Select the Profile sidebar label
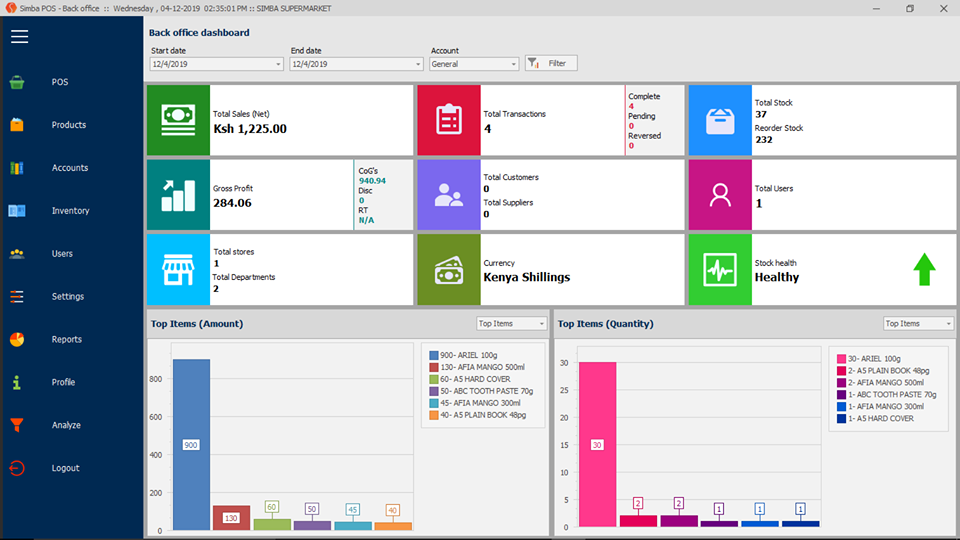The image size is (960, 540). 63,382
